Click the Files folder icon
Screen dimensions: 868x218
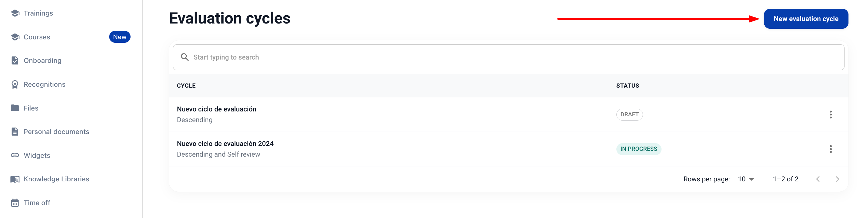pyautogui.click(x=15, y=108)
